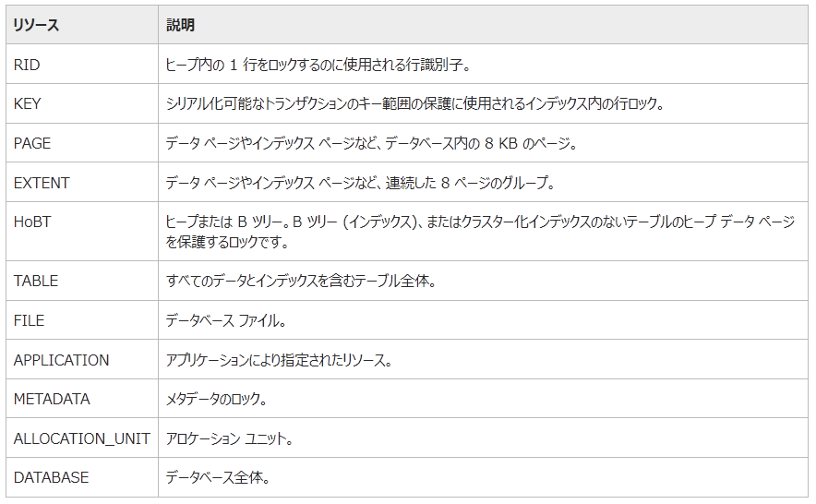Click the TABLE resource cell

pos(36,281)
